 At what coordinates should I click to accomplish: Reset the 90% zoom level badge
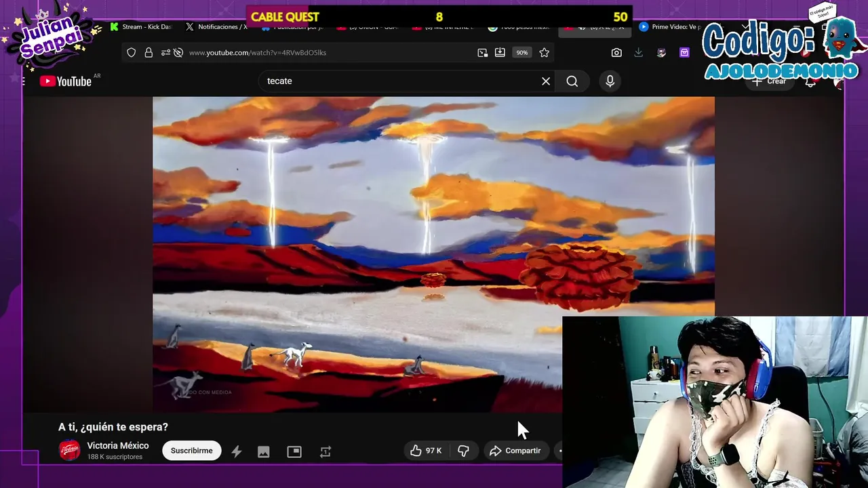pyautogui.click(x=521, y=52)
